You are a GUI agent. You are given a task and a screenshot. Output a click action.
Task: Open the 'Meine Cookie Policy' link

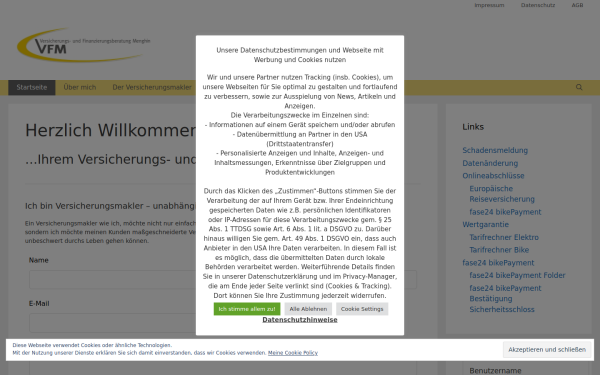pyautogui.click(x=293, y=353)
